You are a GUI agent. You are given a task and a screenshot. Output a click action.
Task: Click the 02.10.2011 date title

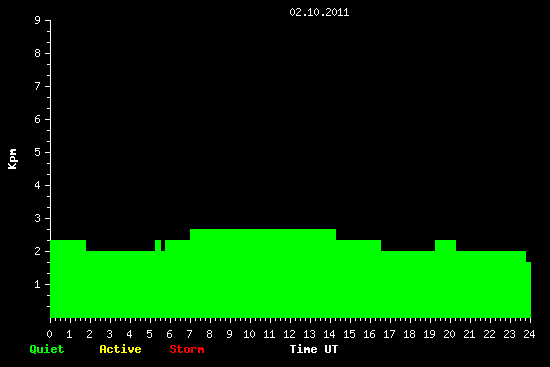click(x=319, y=12)
